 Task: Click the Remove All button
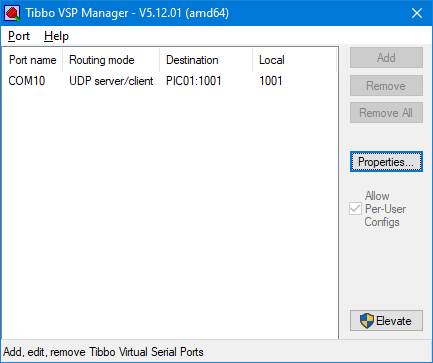[386, 113]
